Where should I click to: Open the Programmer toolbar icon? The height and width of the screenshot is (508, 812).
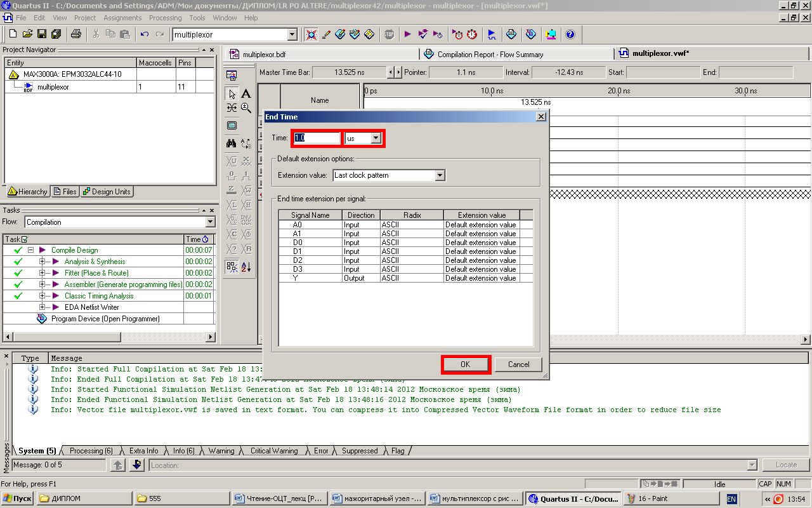pyautogui.click(x=531, y=34)
